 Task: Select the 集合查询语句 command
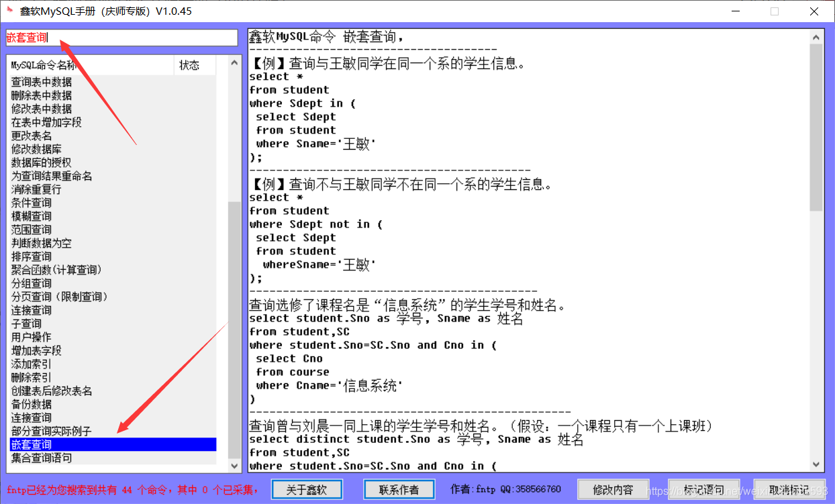113,458
